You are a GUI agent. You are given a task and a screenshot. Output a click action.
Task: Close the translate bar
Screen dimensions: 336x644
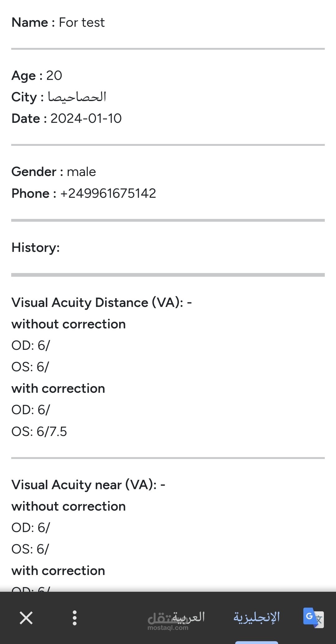[x=26, y=618]
